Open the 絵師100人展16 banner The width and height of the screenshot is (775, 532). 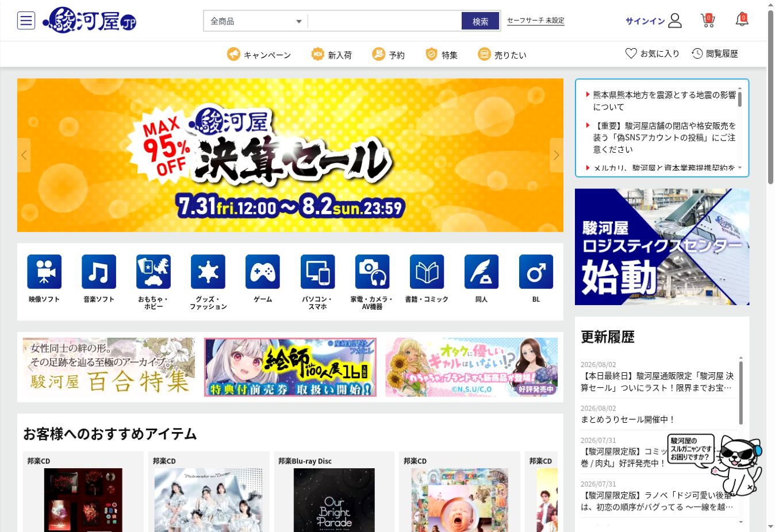(x=290, y=367)
